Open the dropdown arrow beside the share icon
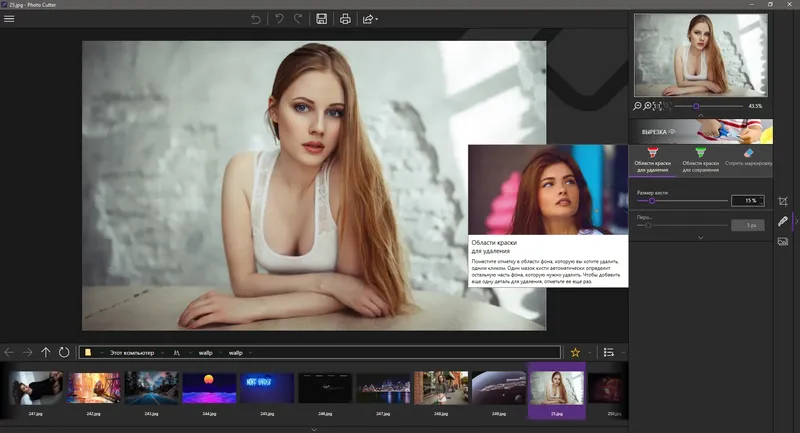 coord(377,19)
